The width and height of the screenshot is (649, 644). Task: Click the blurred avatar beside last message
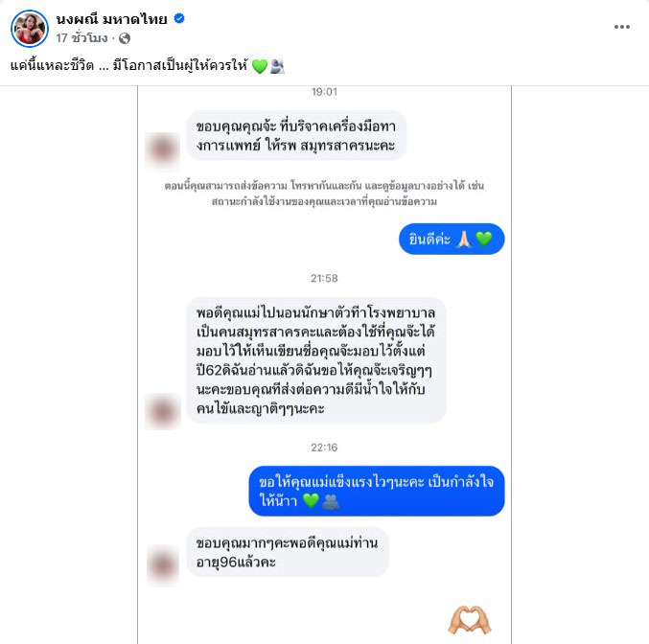pos(163,564)
